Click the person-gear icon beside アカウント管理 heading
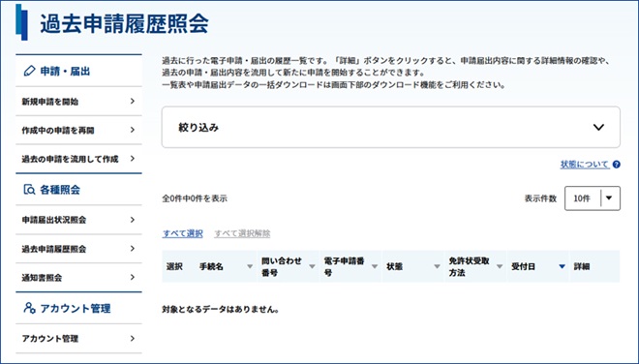Screen dimensions: 639x364 (x=29, y=308)
